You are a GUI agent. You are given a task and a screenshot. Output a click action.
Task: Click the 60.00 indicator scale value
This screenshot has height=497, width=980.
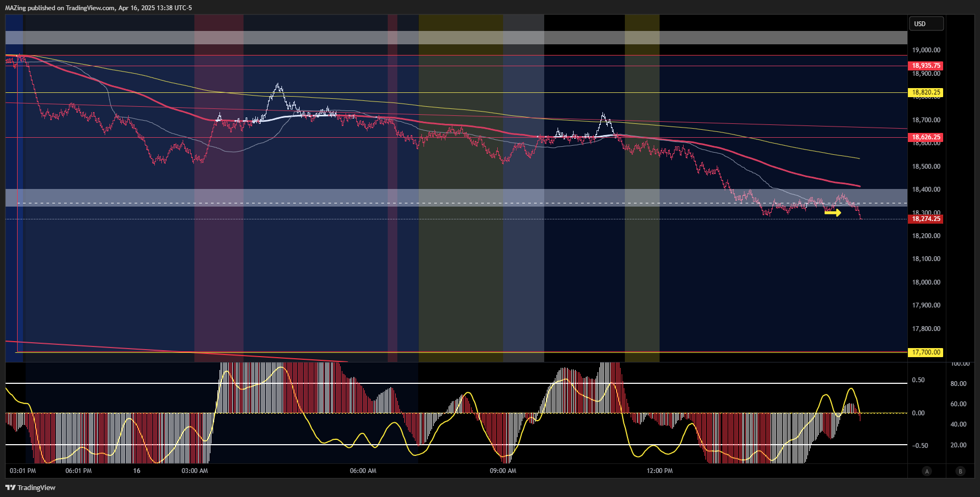(959, 404)
